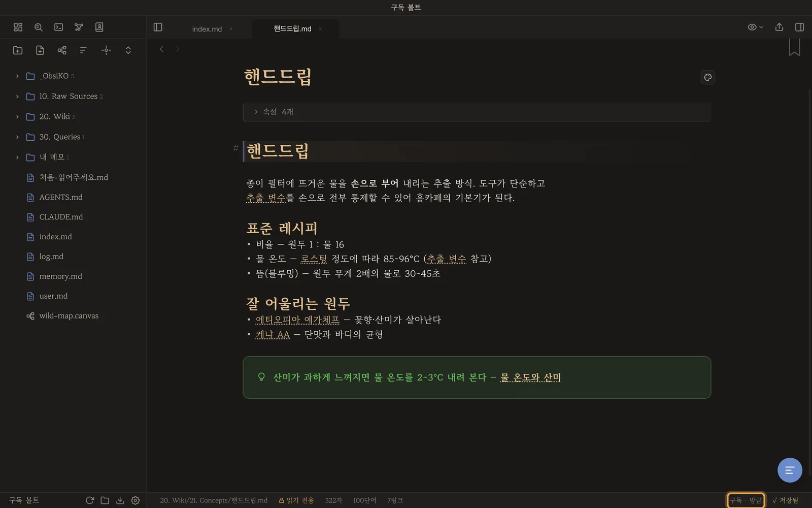812x508 pixels.
Task: Open wiki-map.canvas file
Action: tap(69, 316)
